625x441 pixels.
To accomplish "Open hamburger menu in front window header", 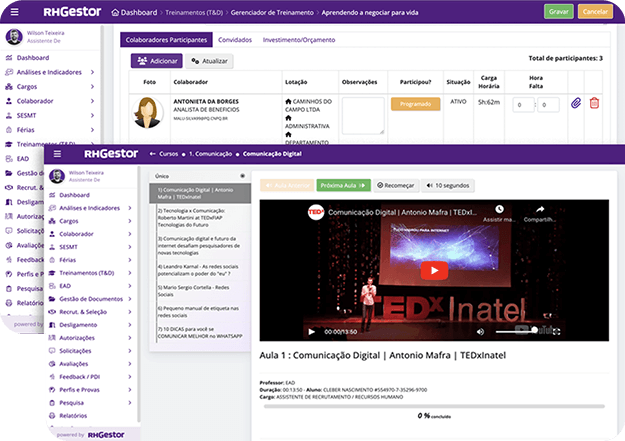I will pyautogui.click(x=57, y=154).
